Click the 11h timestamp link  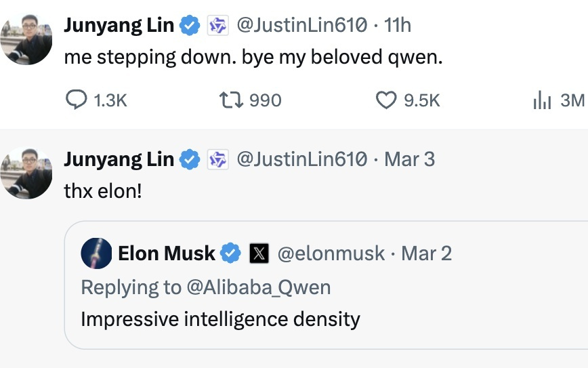point(398,26)
